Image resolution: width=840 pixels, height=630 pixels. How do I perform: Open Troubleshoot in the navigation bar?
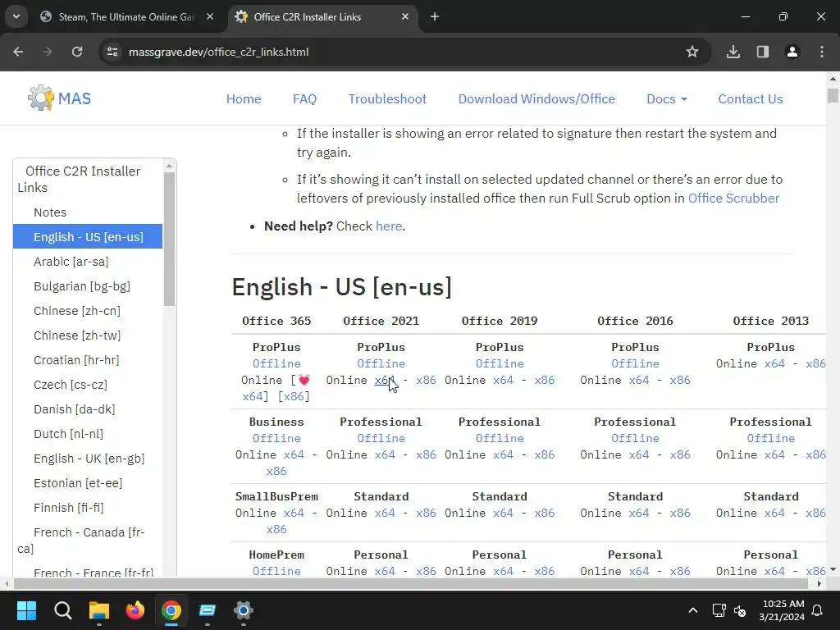387,98
